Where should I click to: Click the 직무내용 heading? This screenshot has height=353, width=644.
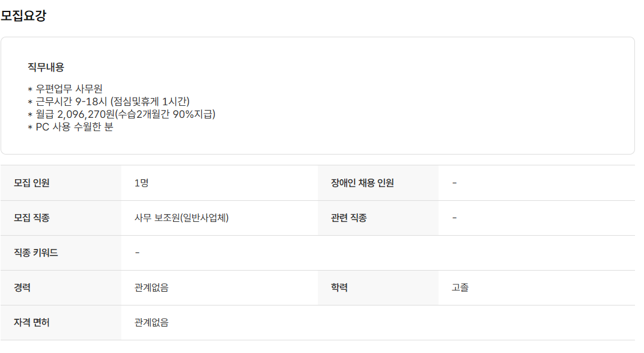click(x=46, y=67)
